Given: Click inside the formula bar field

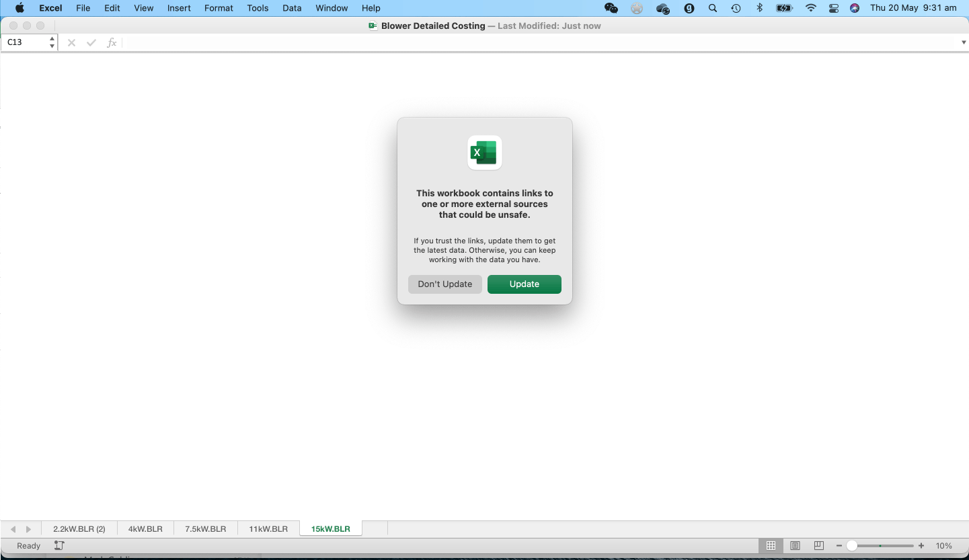Looking at the screenshot, I should [x=540, y=42].
